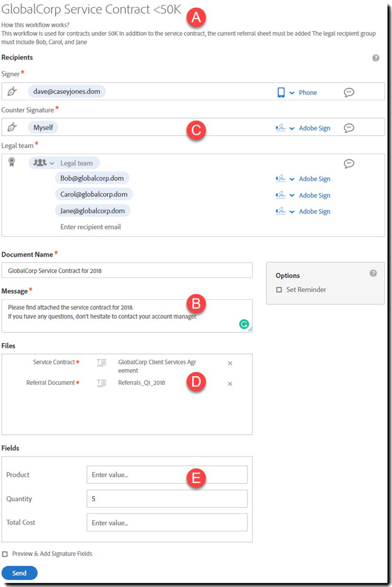This screenshot has width=392, height=587.
Task: Click the phone authentication icon for dave@caseyjones.dom
Action: pos(281,92)
